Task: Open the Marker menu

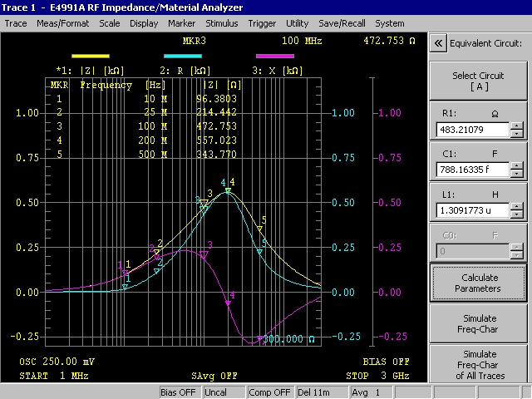Action: pos(181,23)
